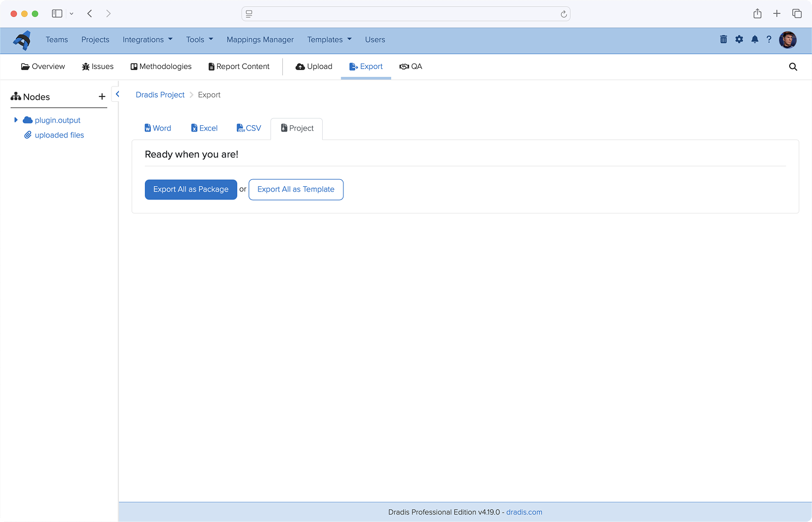Select the Project export tab
Screen dimensions: 812x522
[297, 128]
